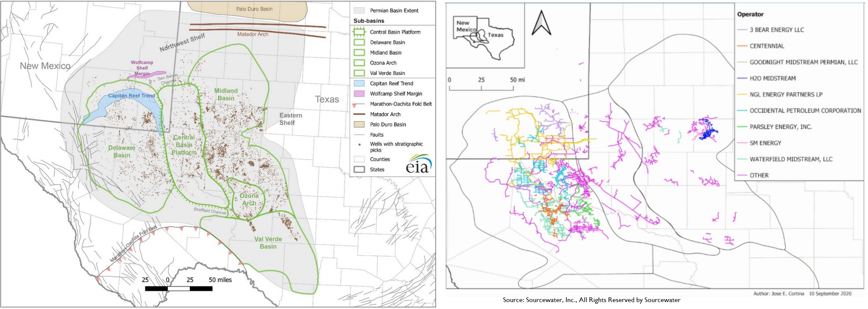Click the 'New Mexico' label on left map
This screenshot has width=868, height=309.
(x=45, y=66)
